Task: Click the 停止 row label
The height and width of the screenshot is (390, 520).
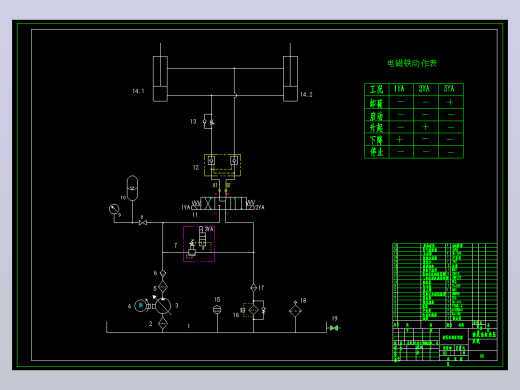Action: tap(376, 152)
